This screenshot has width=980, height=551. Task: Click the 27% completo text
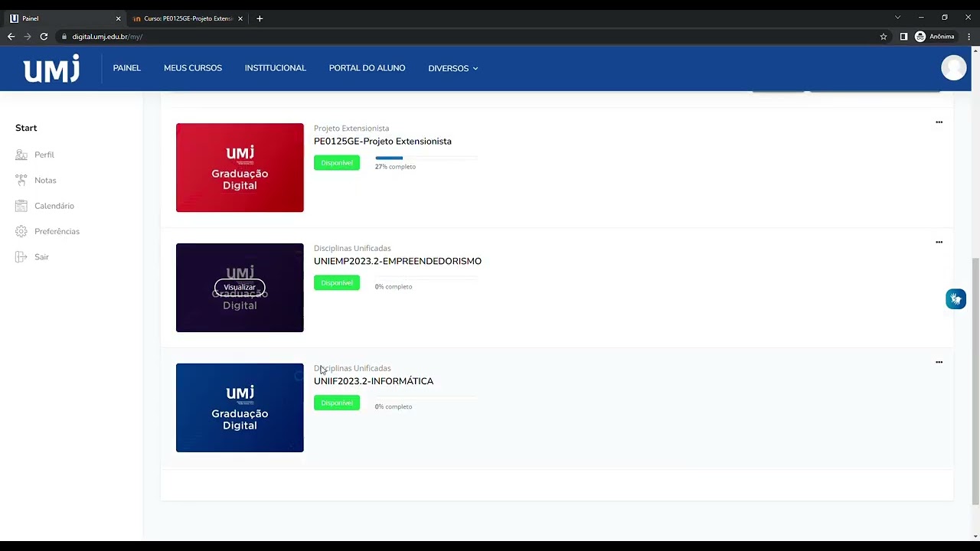[x=395, y=167]
